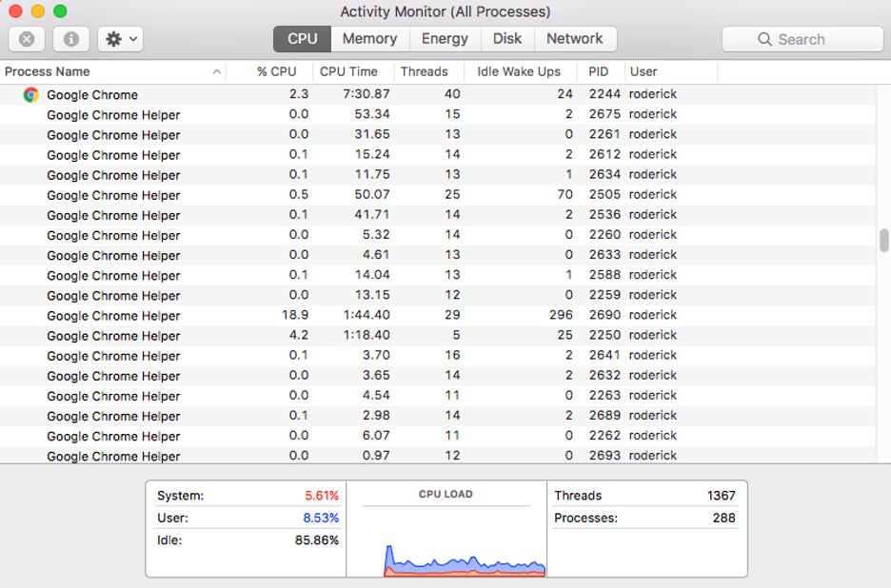Open the Inspect process info icon
The width and height of the screenshot is (891, 588).
point(71,39)
